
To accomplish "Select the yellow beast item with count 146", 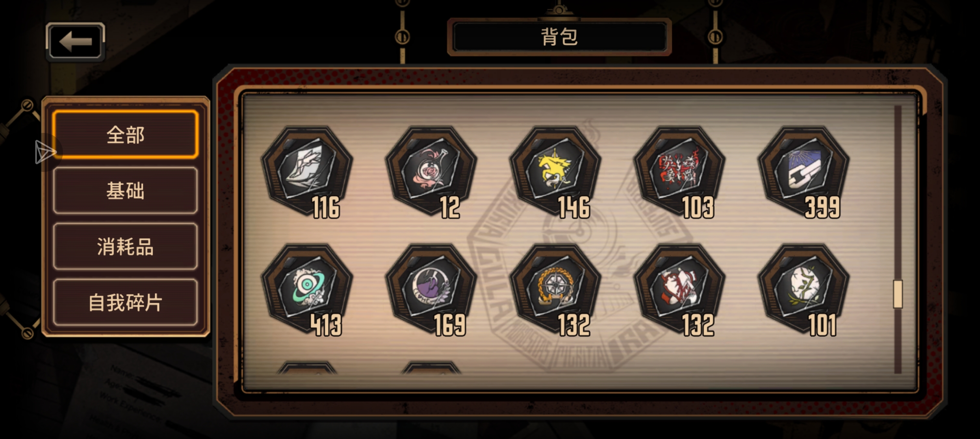I will coord(555,172).
